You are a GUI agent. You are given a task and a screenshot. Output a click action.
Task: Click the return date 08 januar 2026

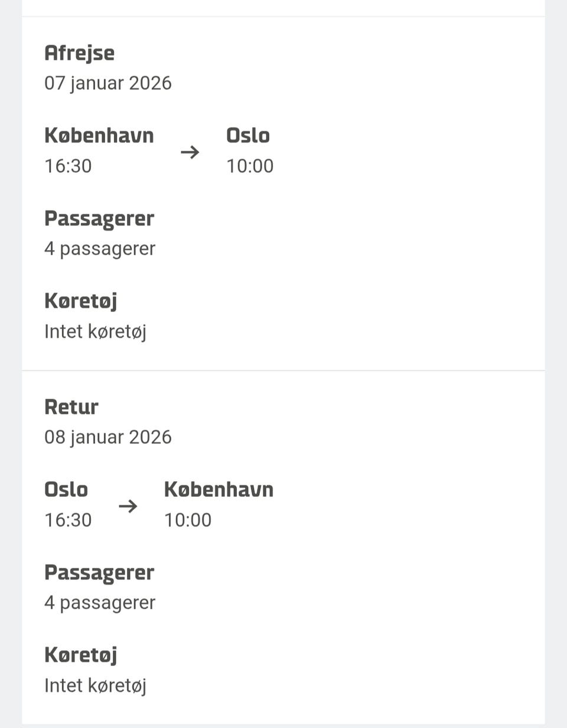point(107,437)
